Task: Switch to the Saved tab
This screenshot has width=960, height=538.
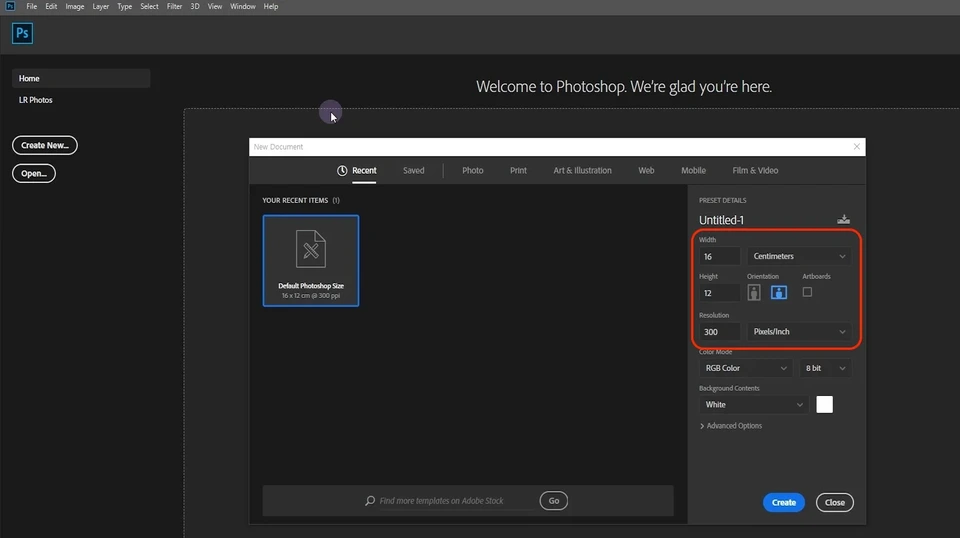Action: point(413,171)
